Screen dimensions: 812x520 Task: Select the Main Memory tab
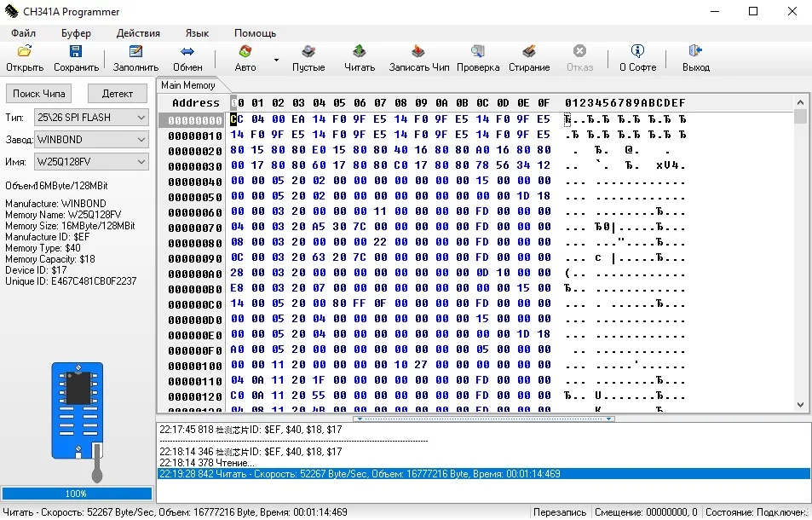click(188, 85)
